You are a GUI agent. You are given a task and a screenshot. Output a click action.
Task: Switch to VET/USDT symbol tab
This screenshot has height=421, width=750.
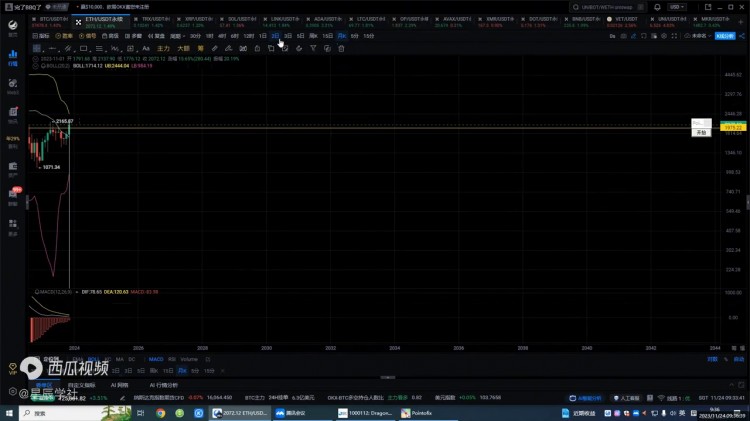point(622,22)
